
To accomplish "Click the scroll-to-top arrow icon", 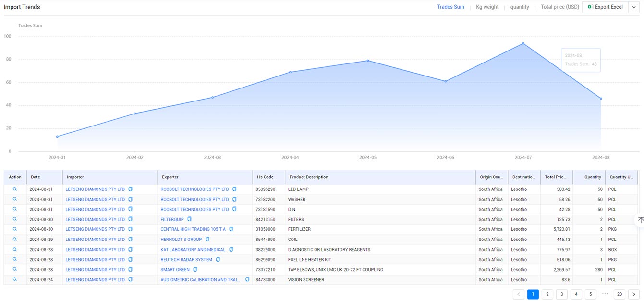I will click(640, 220).
